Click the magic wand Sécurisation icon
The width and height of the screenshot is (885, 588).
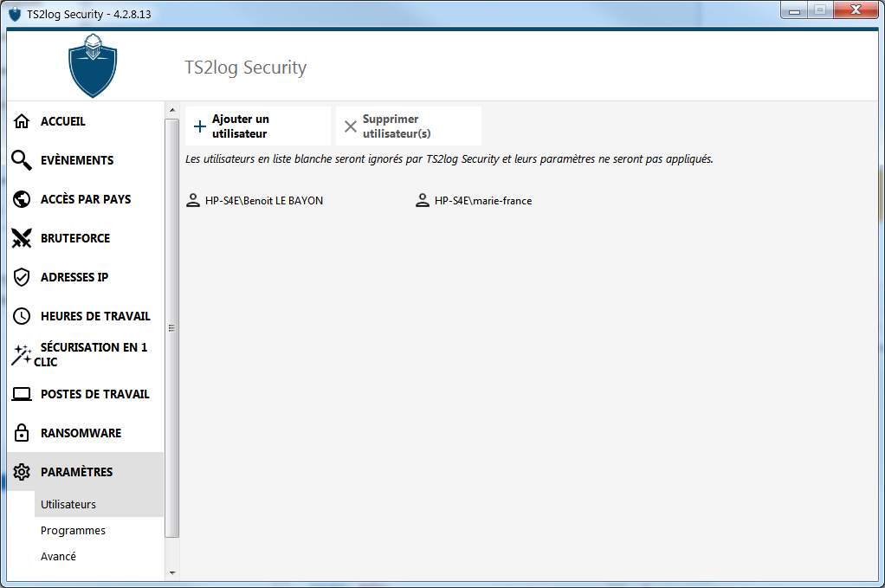[x=22, y=354]
